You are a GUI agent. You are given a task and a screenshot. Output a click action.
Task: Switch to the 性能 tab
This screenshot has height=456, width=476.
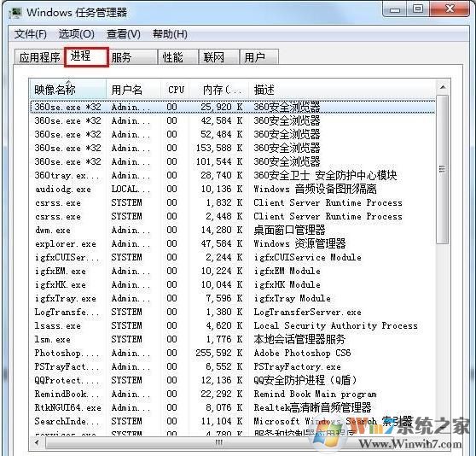[178, 57]
